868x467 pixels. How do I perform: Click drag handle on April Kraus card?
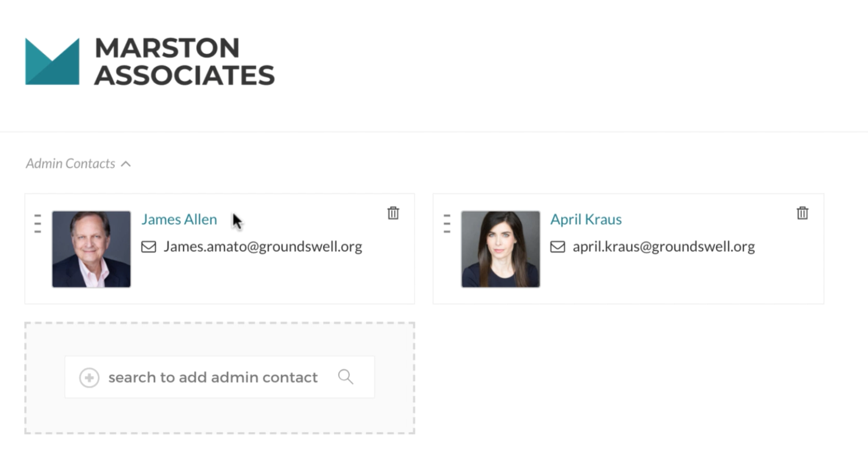(x=447, y=223)
